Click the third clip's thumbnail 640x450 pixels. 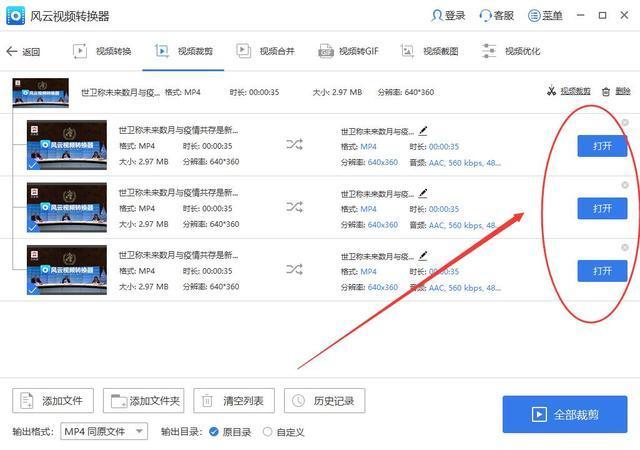pos(67,270)
